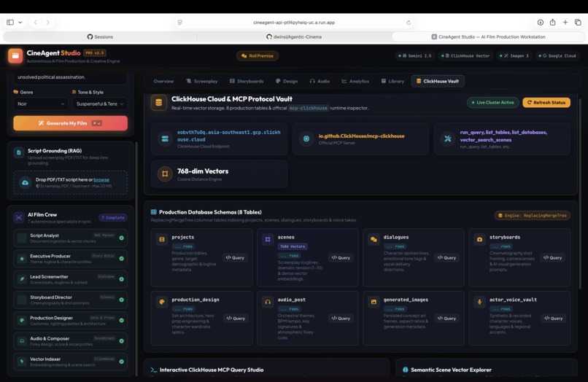588x382 pixels.
Task: Click Query button on storyboards table
Action: coord(553,257)
